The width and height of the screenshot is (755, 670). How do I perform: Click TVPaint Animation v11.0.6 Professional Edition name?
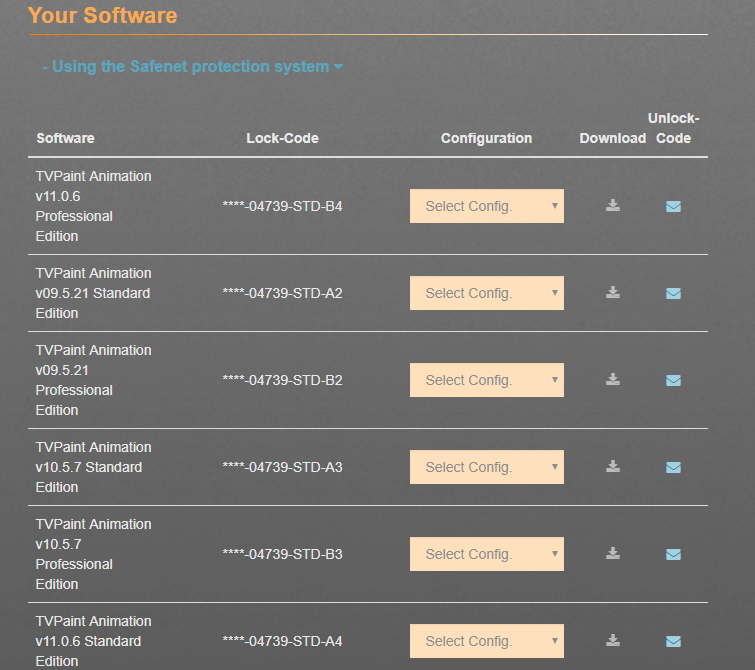(x=93, y=206)
